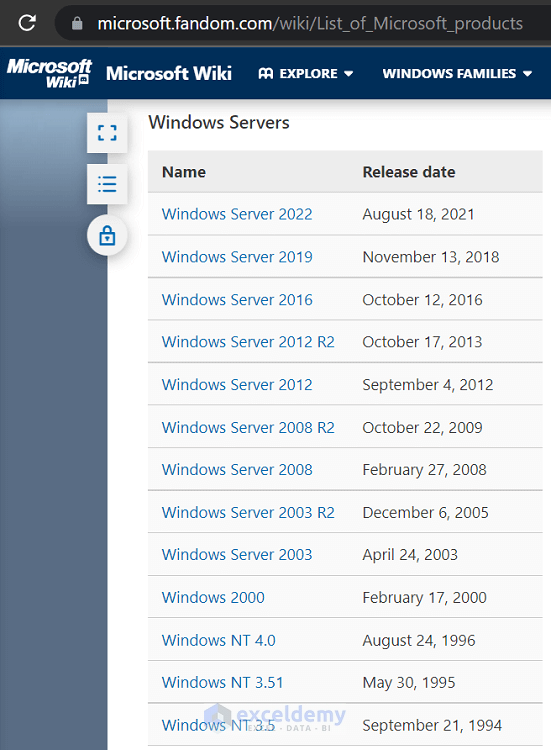Expand the Explore dropdown arrow
Viewport: 551px width, 750px height.
[349, 74]
